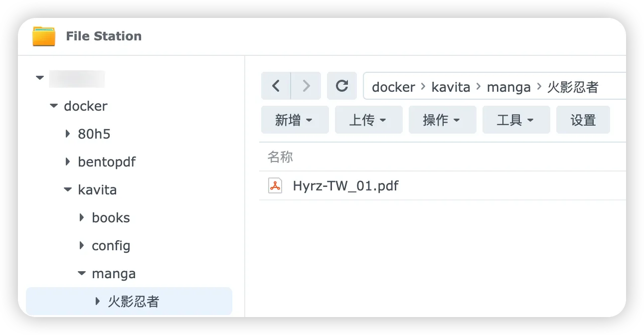Click the PDF icon of Hyrz-TW_01.pdf

(x=275, y=186)
